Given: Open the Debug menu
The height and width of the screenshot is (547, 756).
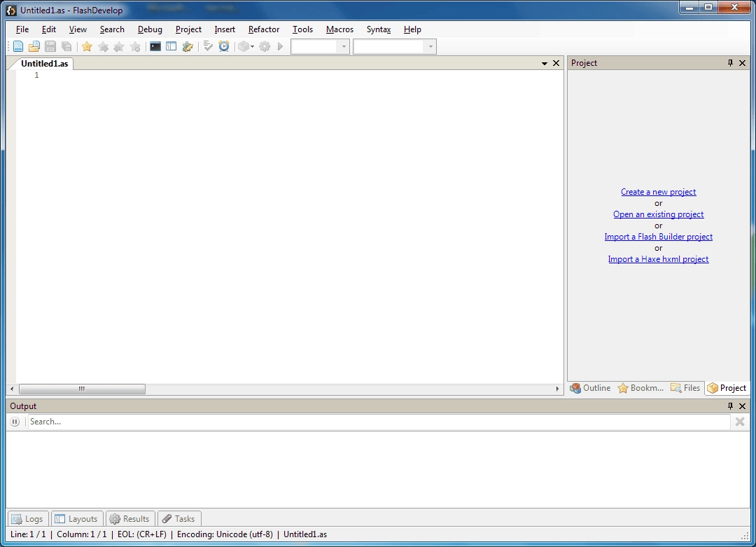Looking at the screenshot, I should coord(150,29).
